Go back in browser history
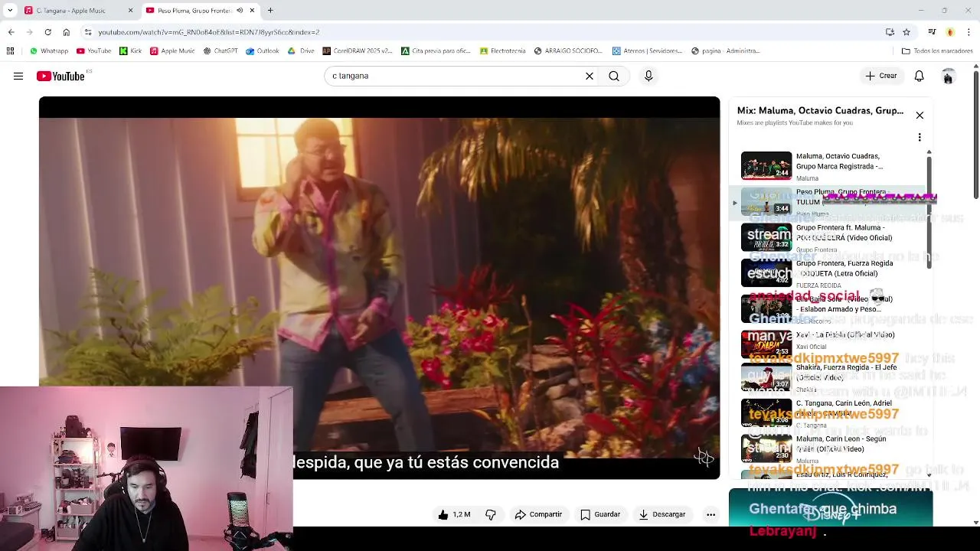 point(11,32)
